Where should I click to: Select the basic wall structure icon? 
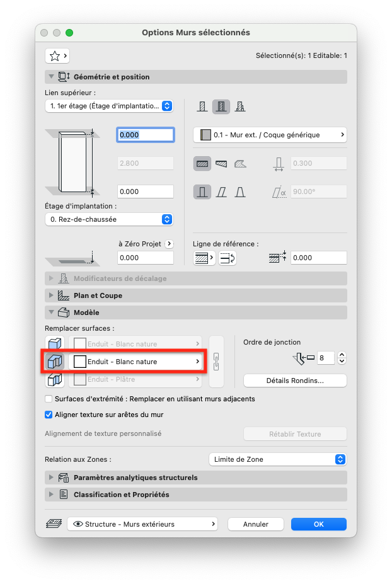click(x=202, y=107)
